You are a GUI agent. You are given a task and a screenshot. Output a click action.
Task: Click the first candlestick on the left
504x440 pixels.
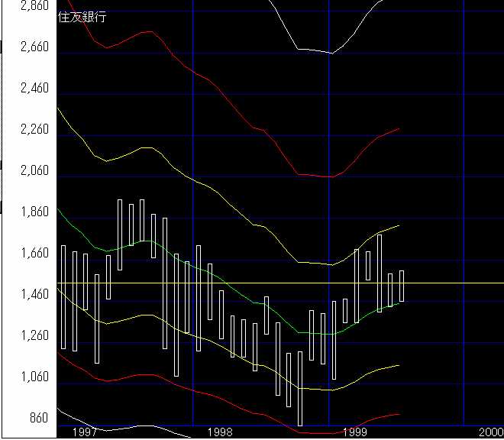click(x=63, y=296)
